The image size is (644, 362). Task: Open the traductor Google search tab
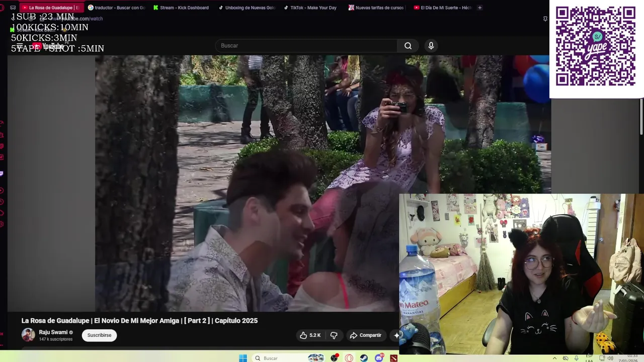[x=117, y=8]
